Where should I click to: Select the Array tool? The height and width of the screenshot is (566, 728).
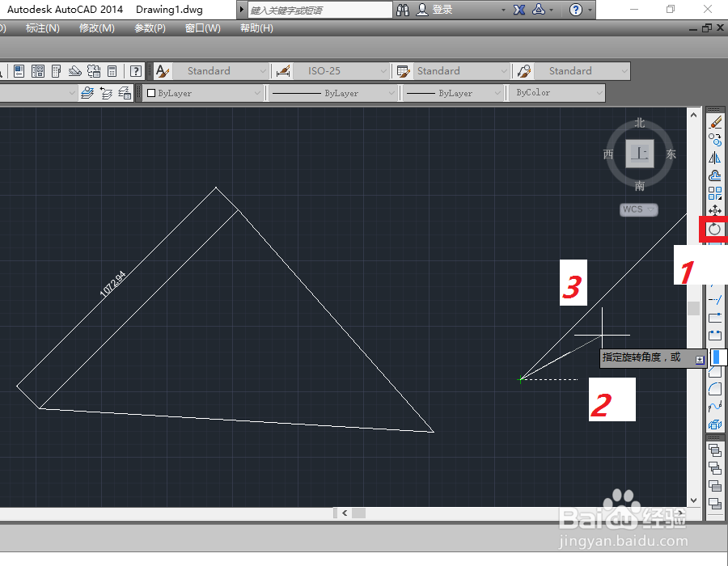pyautogui.click(x=715, y=193)
